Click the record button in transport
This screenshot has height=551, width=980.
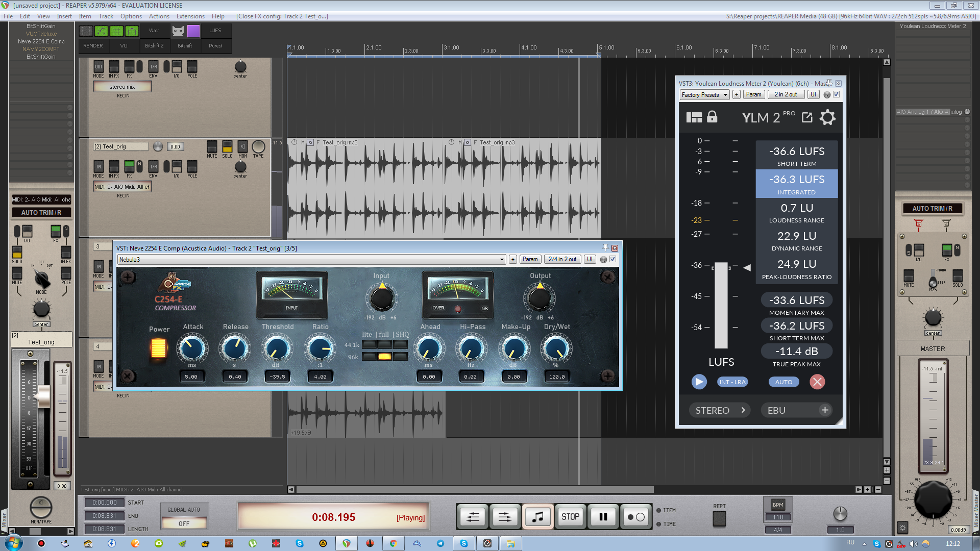[635, 517]
